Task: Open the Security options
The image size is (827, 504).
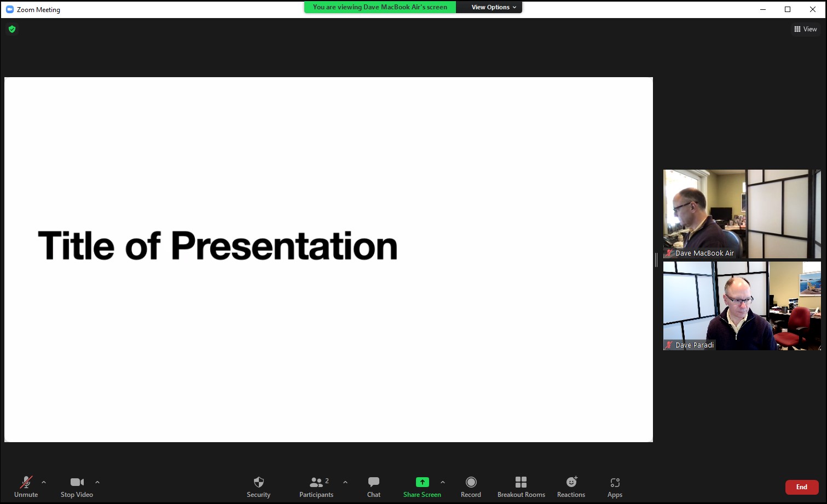Action: (258, 486)
